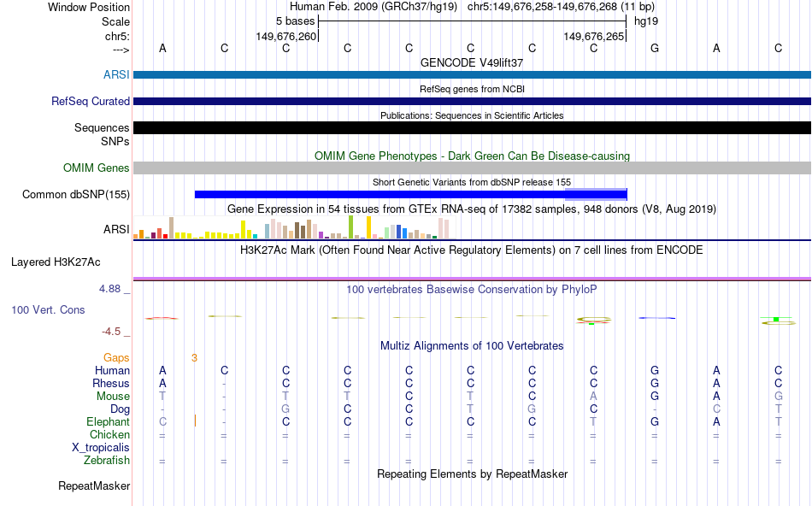Click the purple H3K27Ac signal line
Screen dimensions: 812x506
[x=472, y=279]
